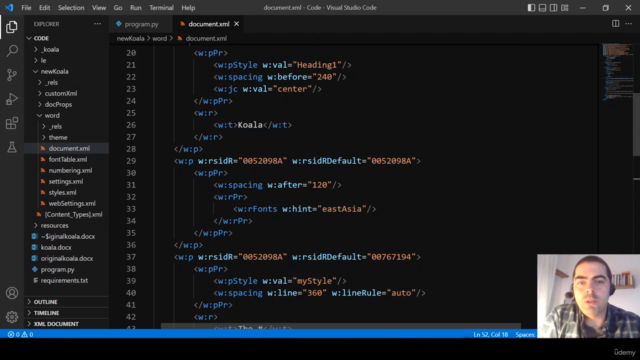Viewport: 640px width, 360px height.
Task: Click the Explorer more actions ellipsis
Action: click(98, 24)
